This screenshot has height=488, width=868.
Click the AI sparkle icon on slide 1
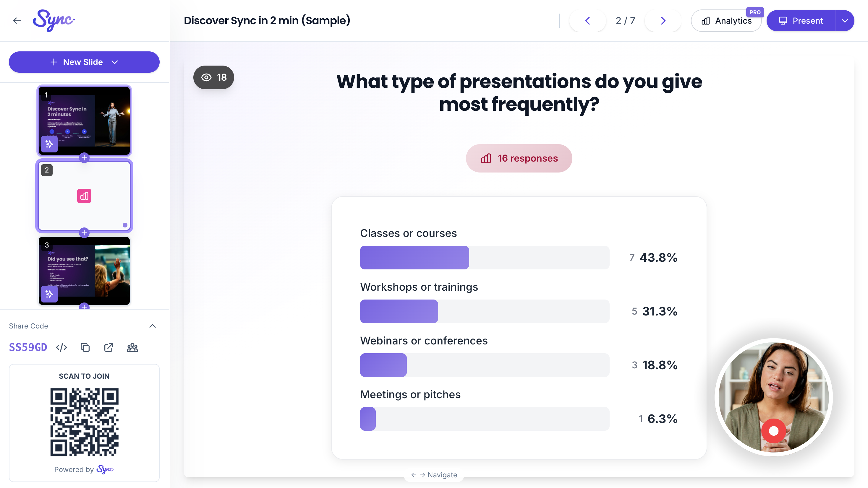[49, 144]
